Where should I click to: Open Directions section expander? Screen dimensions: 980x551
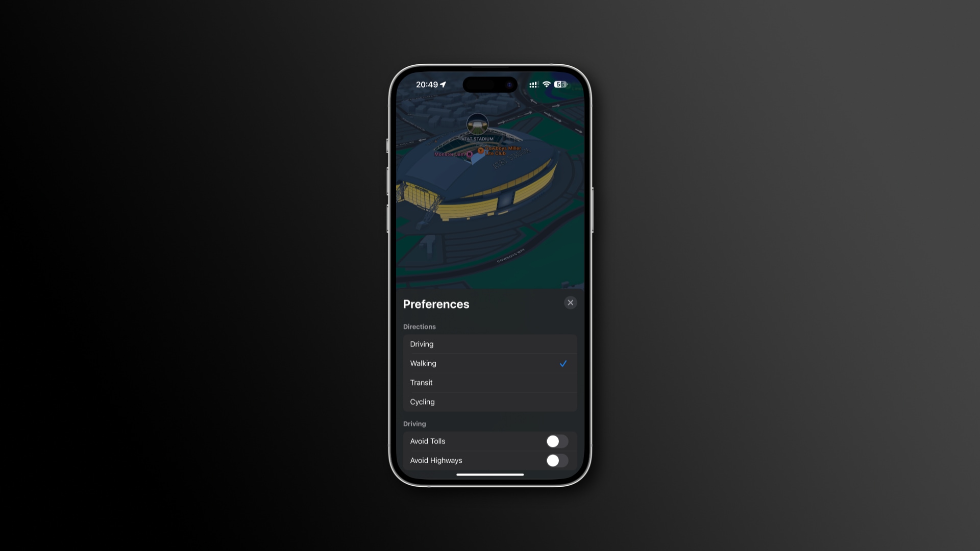click(420, 327)
